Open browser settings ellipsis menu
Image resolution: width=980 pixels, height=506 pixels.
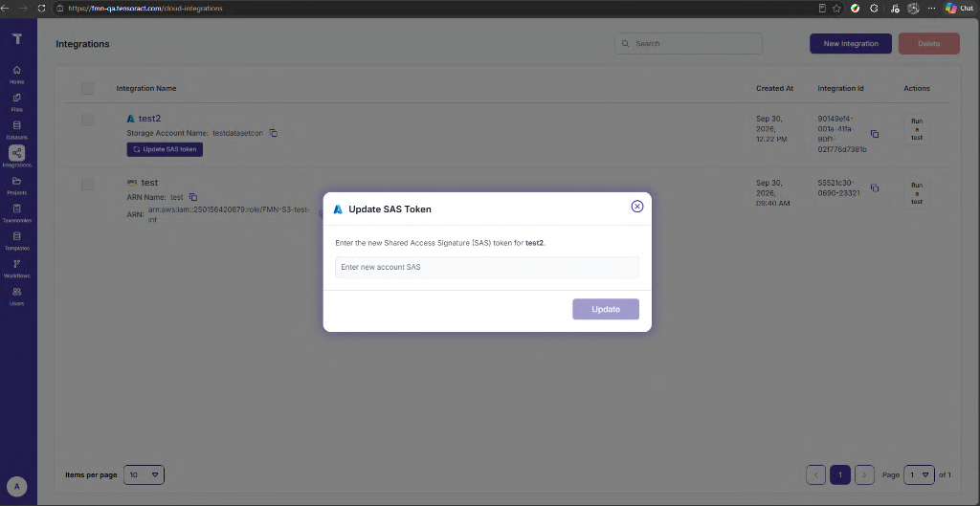click(x=932, y=8)
